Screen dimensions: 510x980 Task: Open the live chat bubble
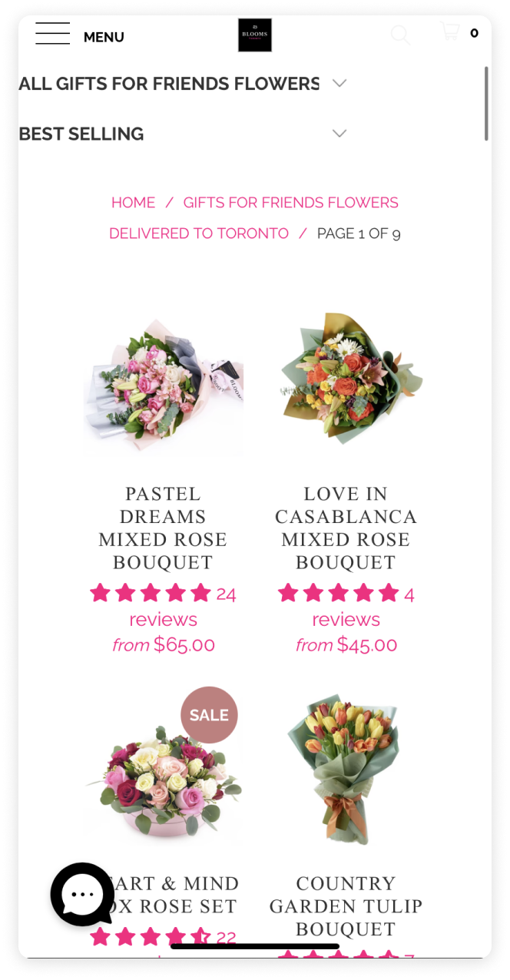[82, 894]
